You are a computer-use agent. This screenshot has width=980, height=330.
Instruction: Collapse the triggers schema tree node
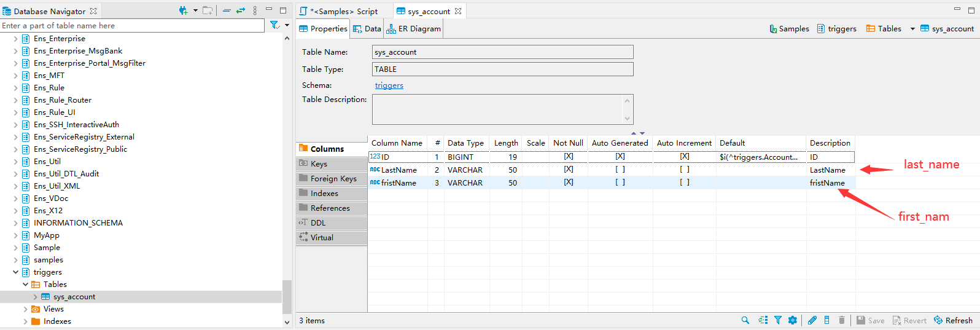tap(16, 272)
